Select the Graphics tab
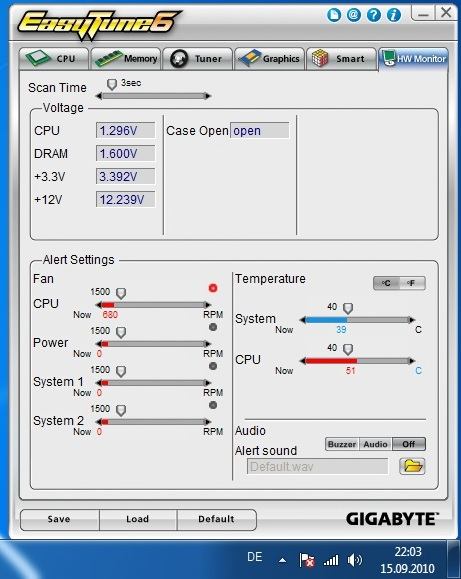Viewport: 461px width, 579px height. (269, 58)
